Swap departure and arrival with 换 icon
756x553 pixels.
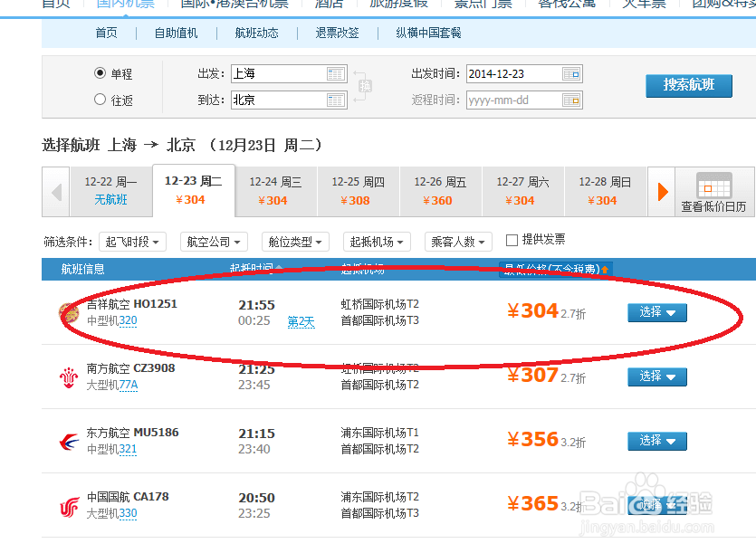(x=365, y=86)
